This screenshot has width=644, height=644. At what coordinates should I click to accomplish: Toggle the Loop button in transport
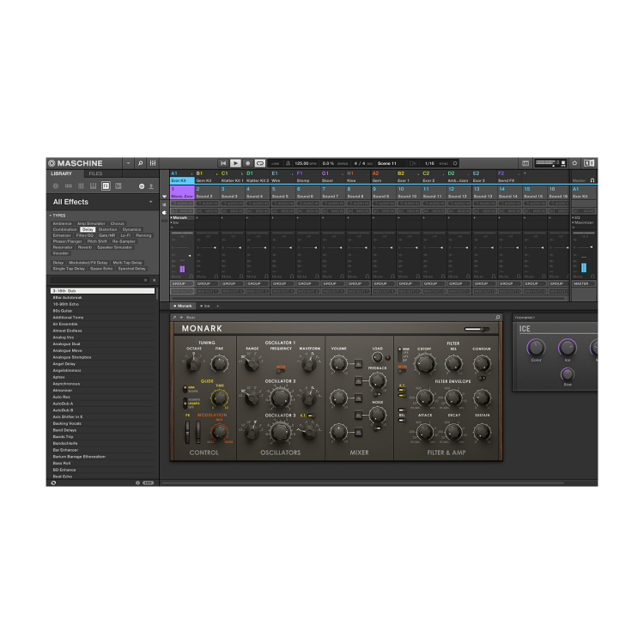point(260,163)
